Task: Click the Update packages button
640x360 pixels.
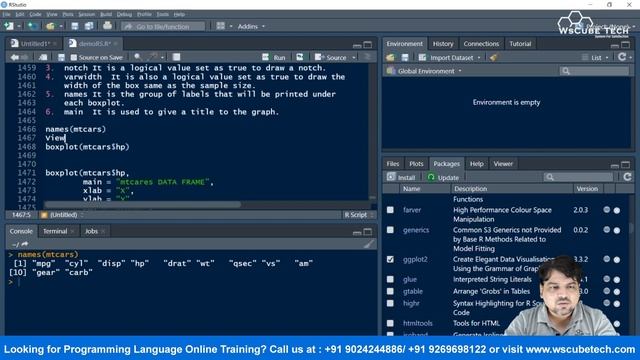Action: (443, 177)
